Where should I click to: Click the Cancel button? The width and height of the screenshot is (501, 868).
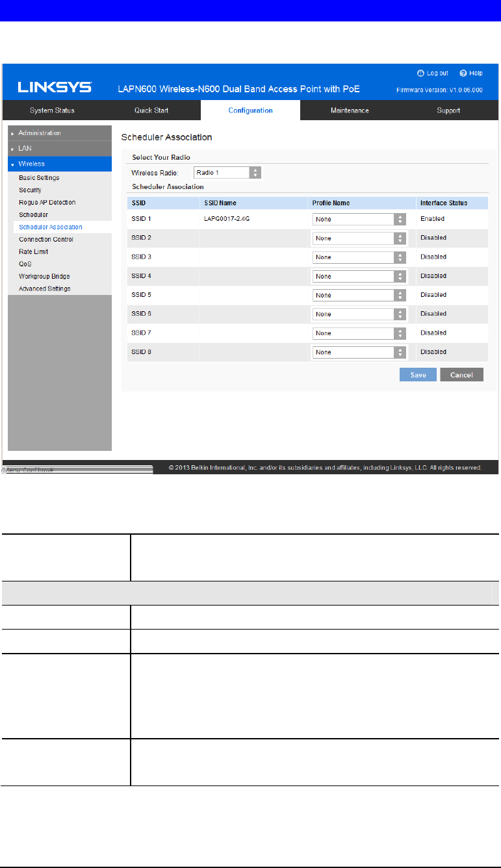pyautogui.click(x=461, y=375)
